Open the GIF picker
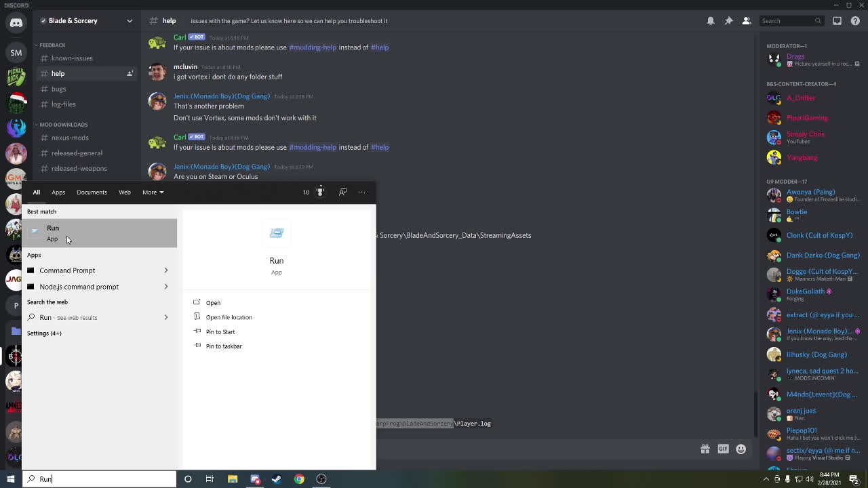The image size is (868, 488). [x=723, y=449]
